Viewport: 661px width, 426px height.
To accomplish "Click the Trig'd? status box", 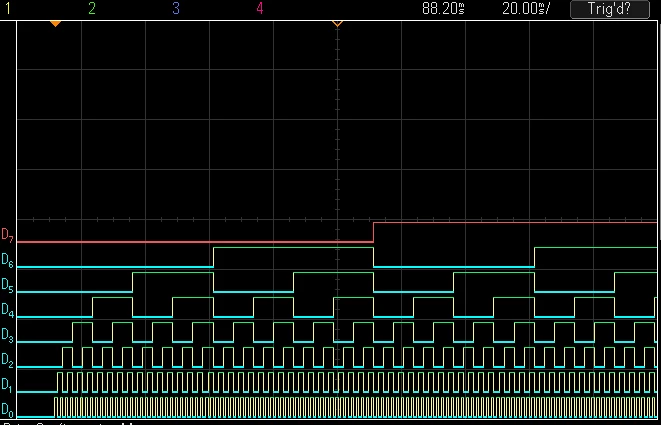I will pyautogui.click(x=610, y=9).
